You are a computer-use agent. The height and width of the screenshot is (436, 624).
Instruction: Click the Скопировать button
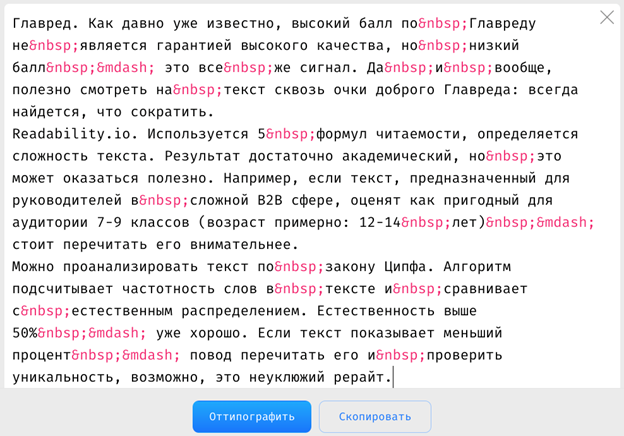[x=375, y=417]
